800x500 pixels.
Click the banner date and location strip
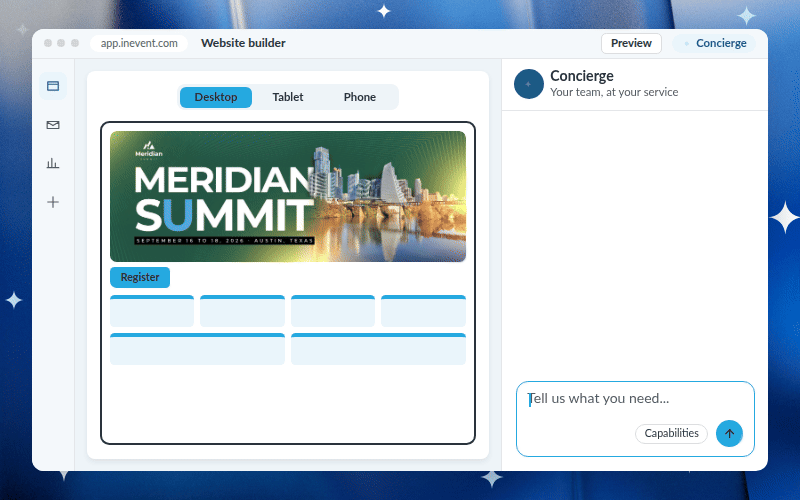click(x=224, y=240)
